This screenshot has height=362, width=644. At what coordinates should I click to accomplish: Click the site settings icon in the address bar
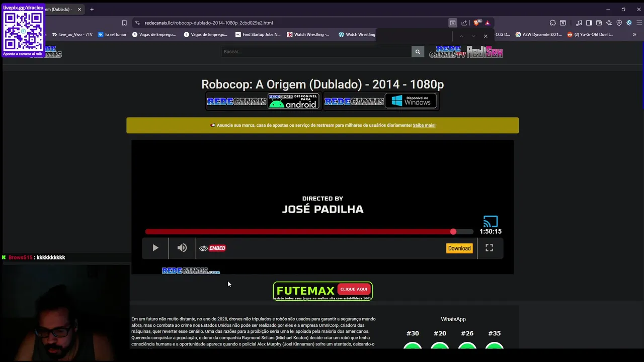[137, 23]
